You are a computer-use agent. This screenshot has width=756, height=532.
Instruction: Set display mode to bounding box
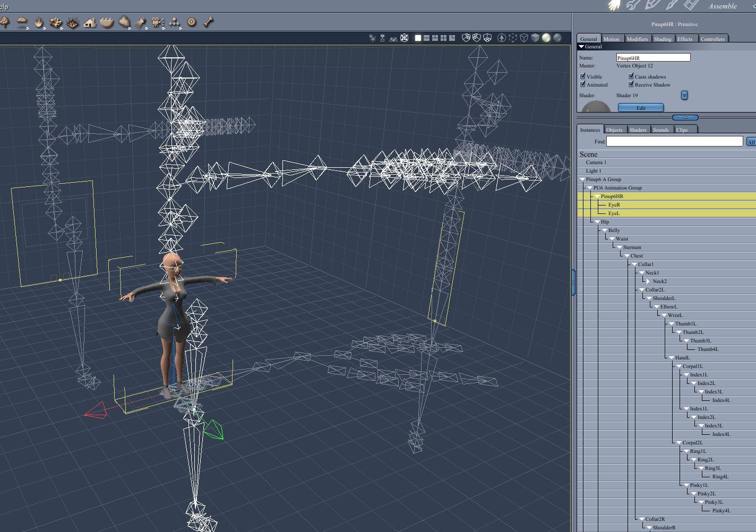(513, 38)
